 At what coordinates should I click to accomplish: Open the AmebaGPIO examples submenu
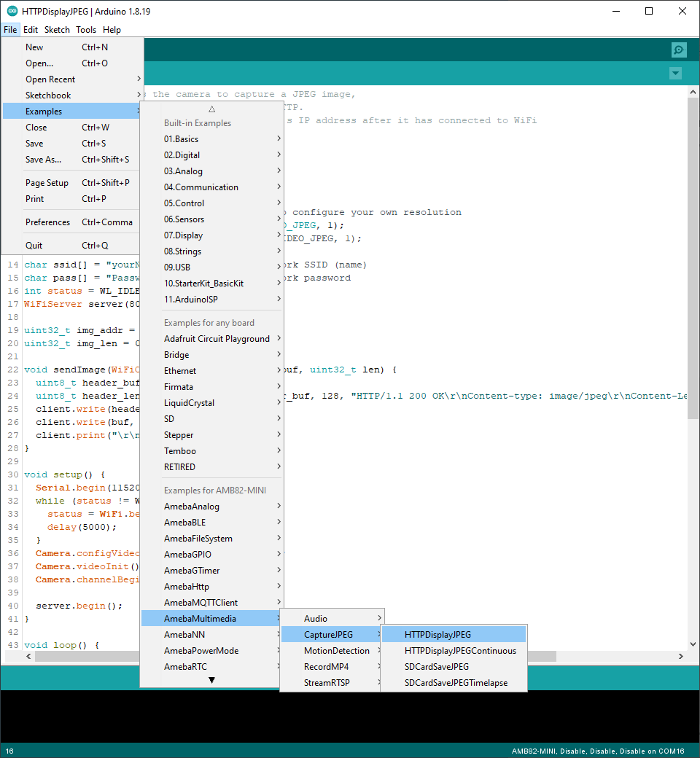point(212,554)
